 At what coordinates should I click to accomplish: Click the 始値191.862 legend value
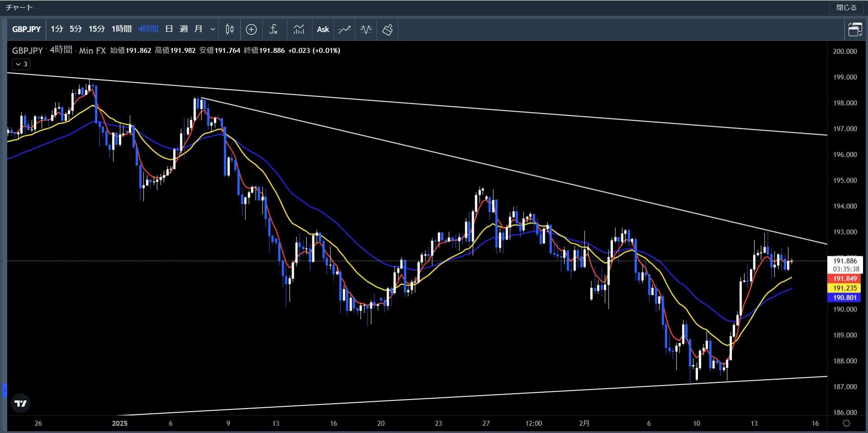click(x=131, y=51)
